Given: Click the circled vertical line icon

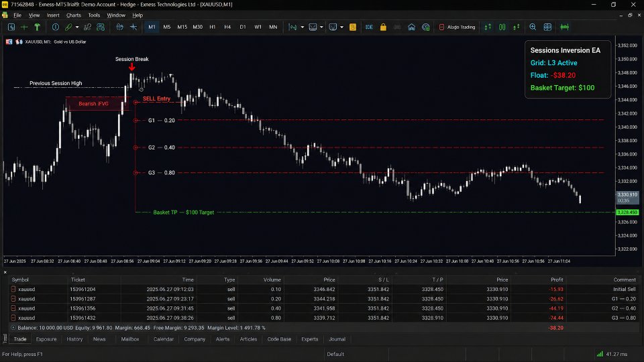Looking at the screenshot, I should pyautogui.click(x=56, y=27).
